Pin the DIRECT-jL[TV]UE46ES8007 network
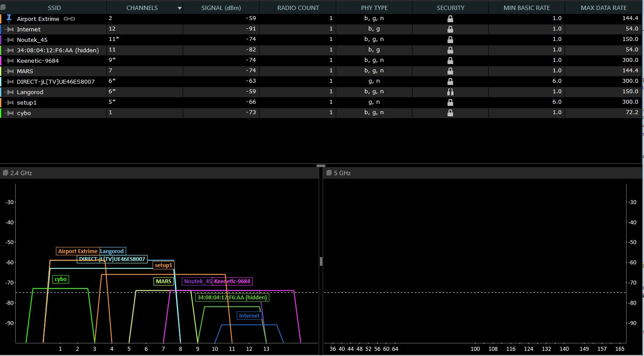644x356 pixels. tap(9, 81)
